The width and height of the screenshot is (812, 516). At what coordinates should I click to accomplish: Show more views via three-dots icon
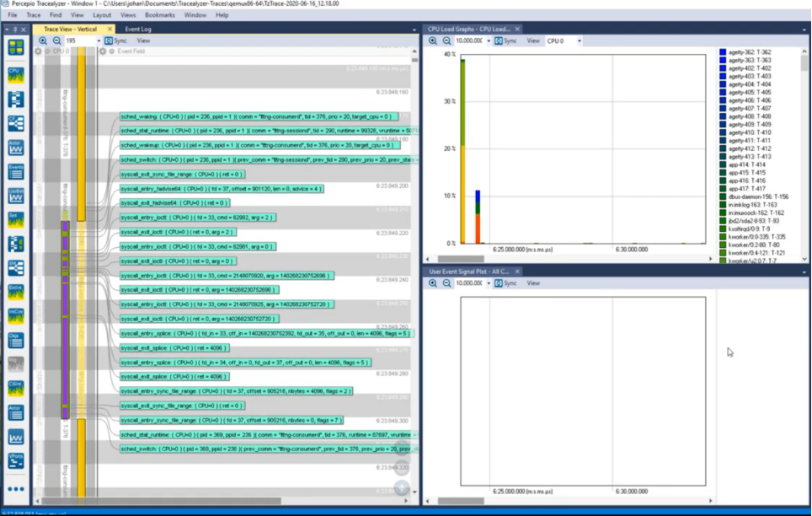coord(15,488)
